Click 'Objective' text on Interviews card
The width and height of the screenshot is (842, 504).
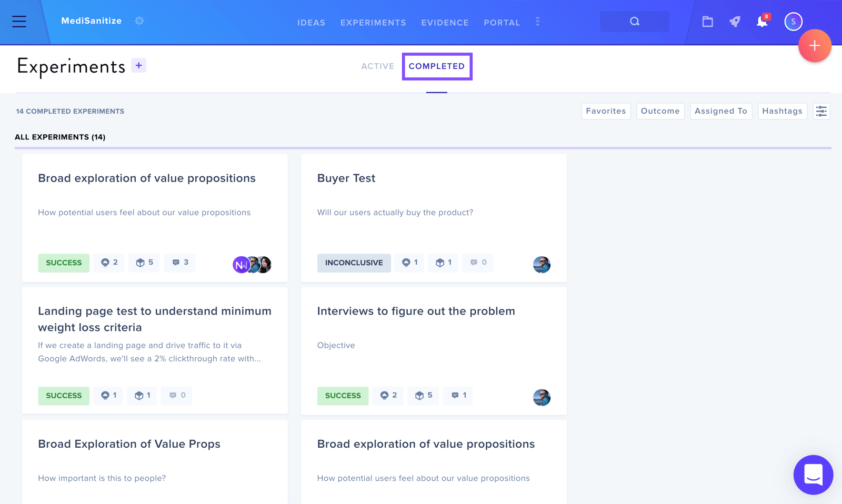[336, 346]
